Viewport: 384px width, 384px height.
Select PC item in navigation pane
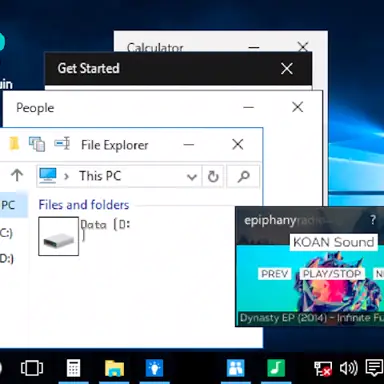coord(13,204)
